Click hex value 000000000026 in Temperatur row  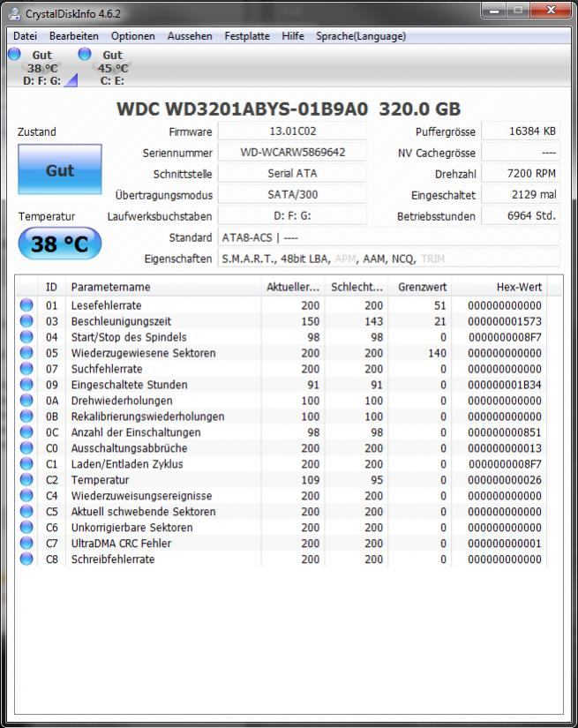[x=505, y=480]
